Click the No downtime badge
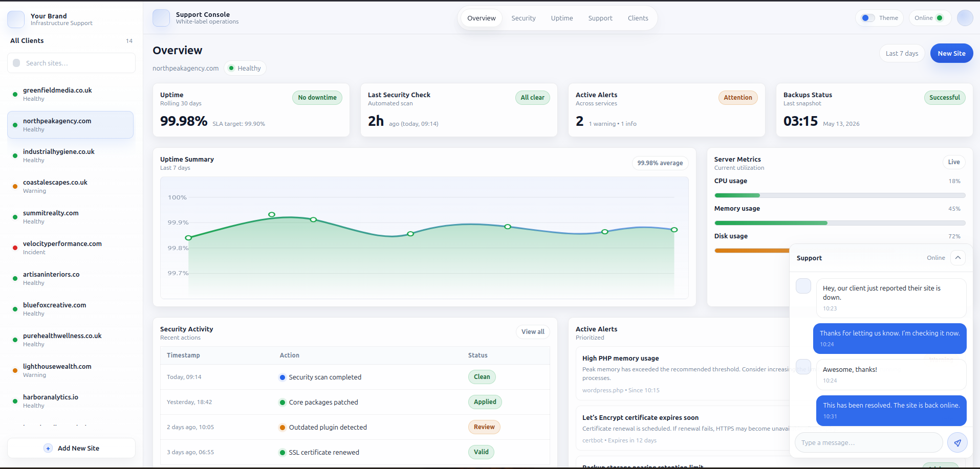 click(317, 98)
